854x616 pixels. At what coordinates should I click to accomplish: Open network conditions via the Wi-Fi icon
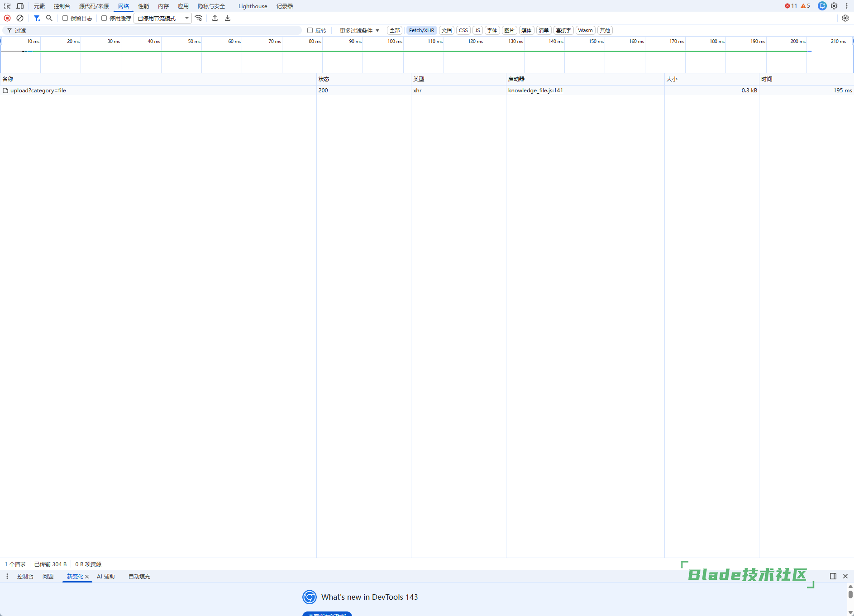[199, 18]
